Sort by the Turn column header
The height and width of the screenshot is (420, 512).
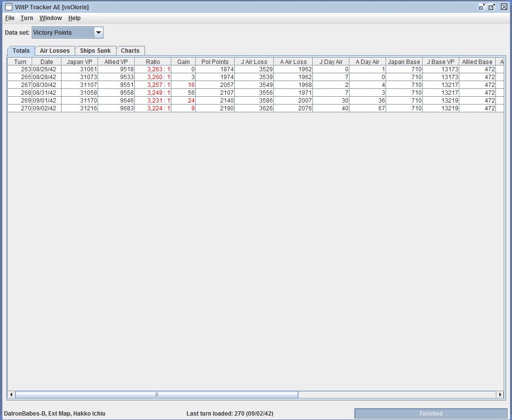20,62
